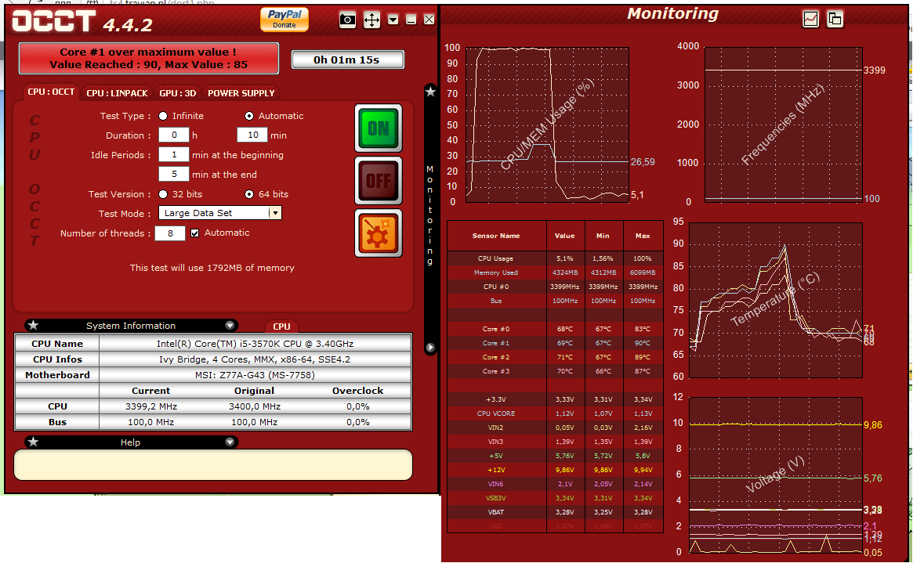Viewport: 924px width, 563px height.
Task: Choose 64 bits test version
Action: coord(249,193)
